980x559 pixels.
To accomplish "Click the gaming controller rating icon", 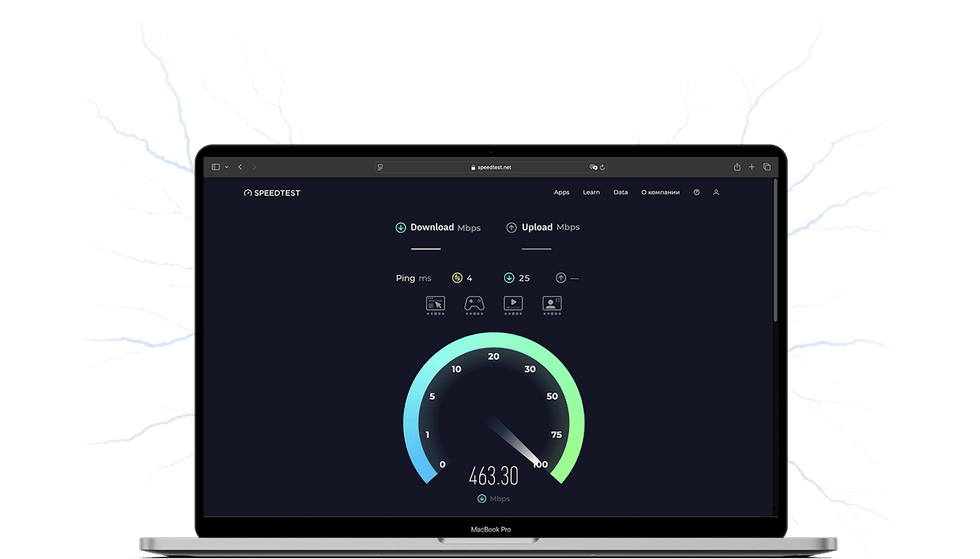I will [x=474, y=303].
